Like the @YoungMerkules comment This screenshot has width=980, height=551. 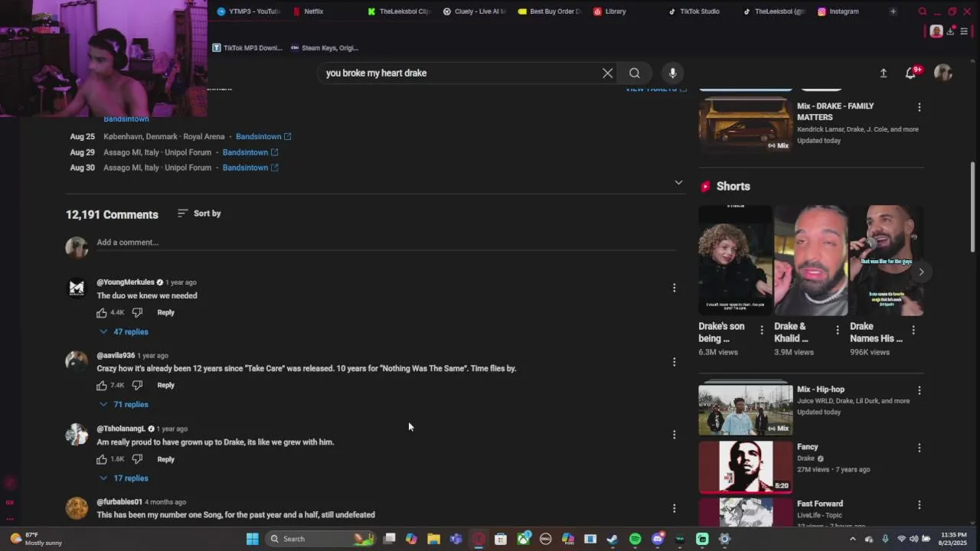(x=102, y=312)
